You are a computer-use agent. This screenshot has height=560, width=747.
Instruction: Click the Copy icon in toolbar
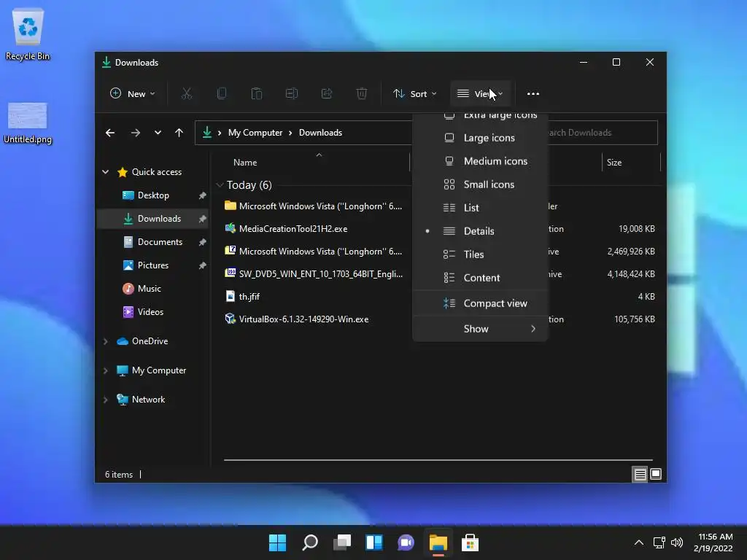tap(222, 94)
